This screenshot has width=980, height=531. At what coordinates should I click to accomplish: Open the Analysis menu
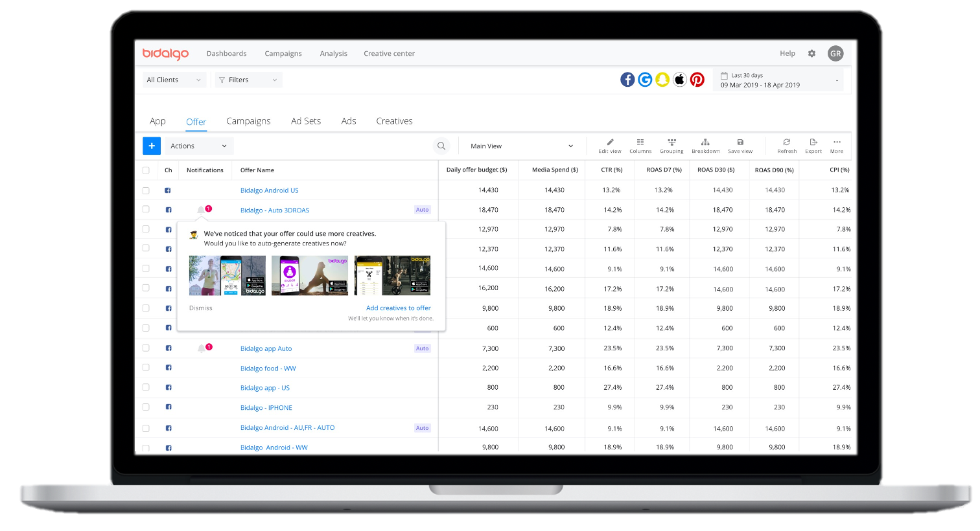pyautogui.click(x=334, y=54)
